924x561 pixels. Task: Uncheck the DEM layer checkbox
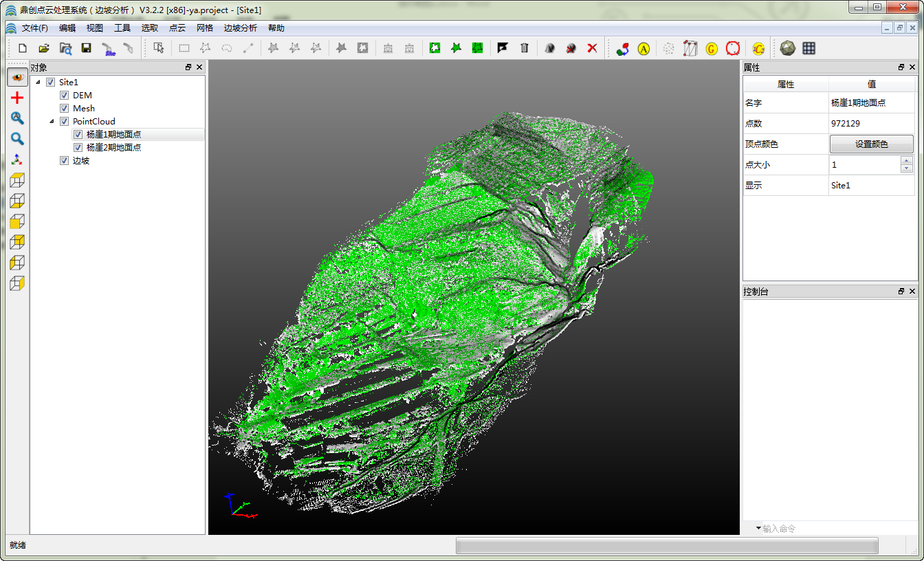coord(65,96)
